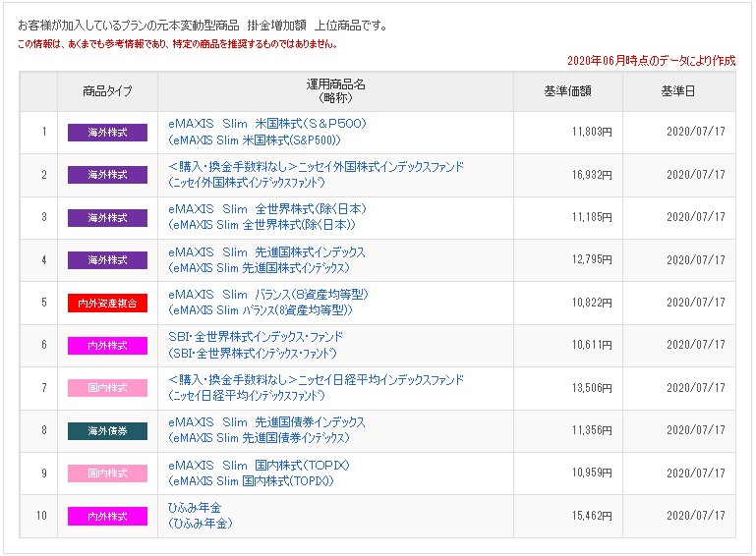This screenshot has height=556, width=756.
Task: Select the price 11,356円
Action: point(592,429)
